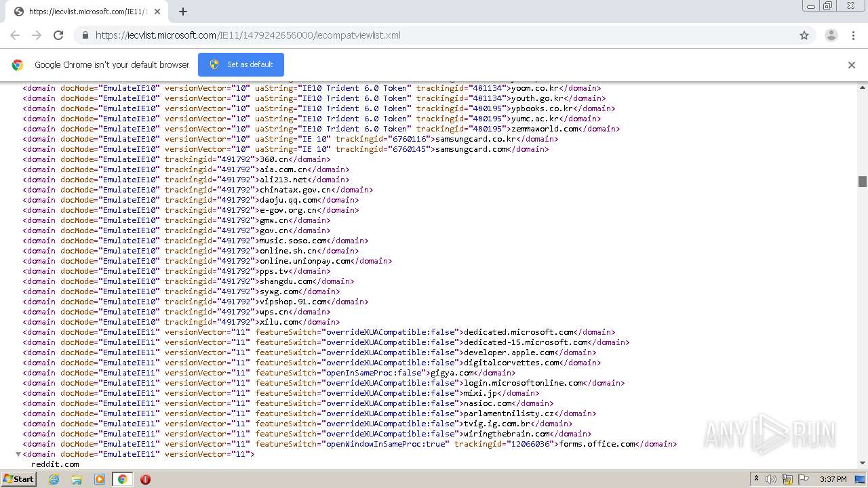868x488 pixels.
Task: Open the new tab plus button
Action: [183, 12]
